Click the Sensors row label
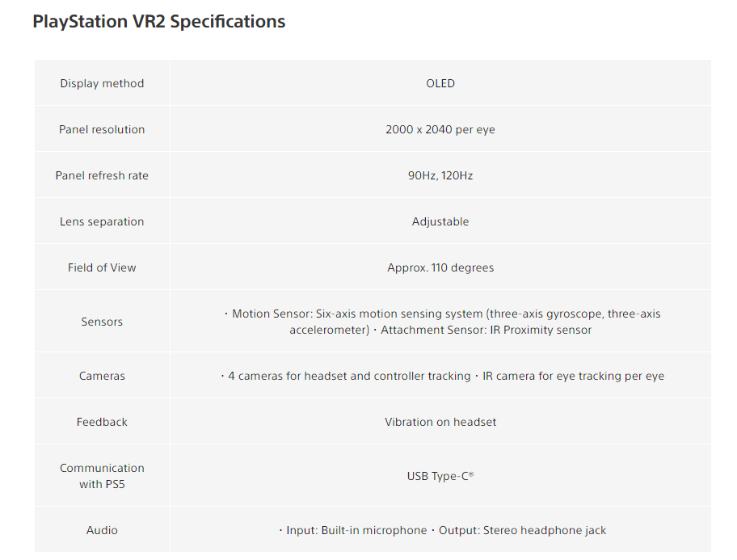Screen dimensions: 737x560 click(x=102, y=322)
